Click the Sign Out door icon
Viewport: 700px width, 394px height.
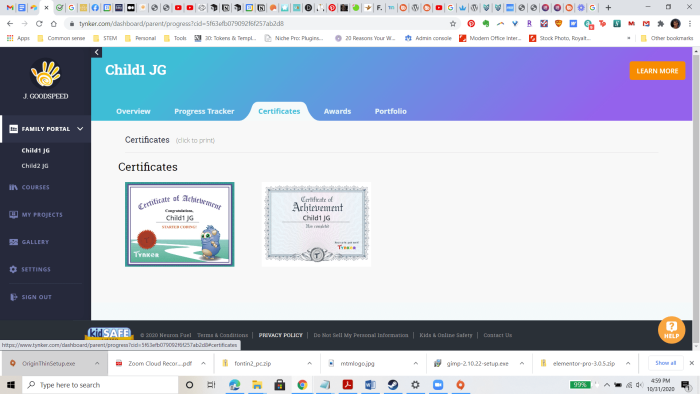click(13, 297)
